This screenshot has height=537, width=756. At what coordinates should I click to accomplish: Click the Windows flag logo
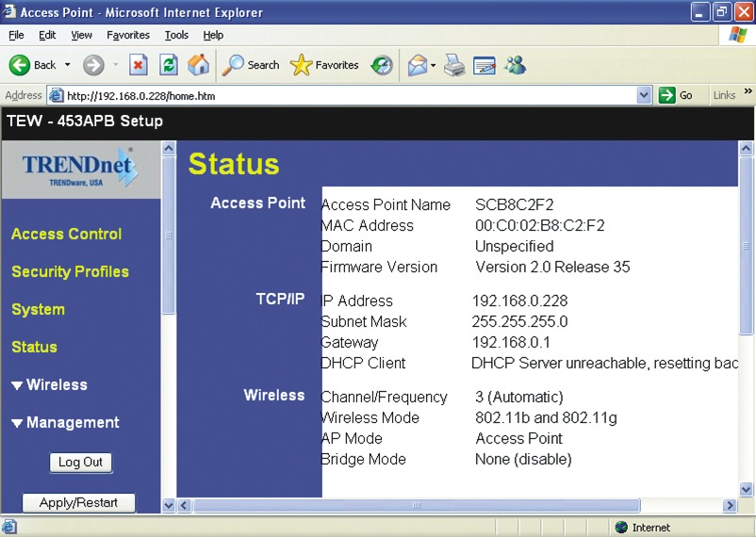[x=738, y=35]
